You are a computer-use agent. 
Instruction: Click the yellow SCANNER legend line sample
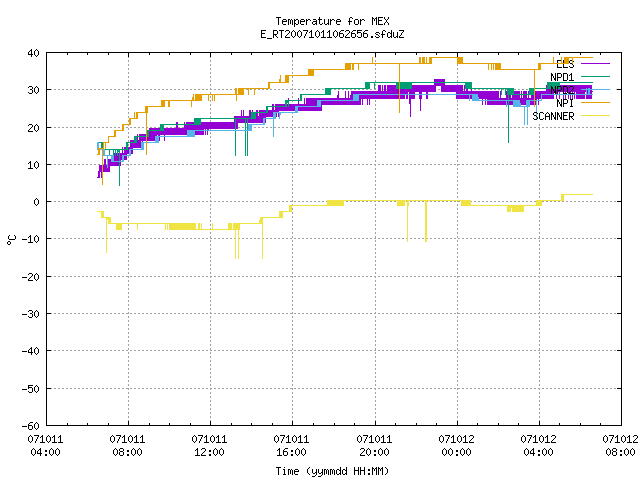click(595, 116)
